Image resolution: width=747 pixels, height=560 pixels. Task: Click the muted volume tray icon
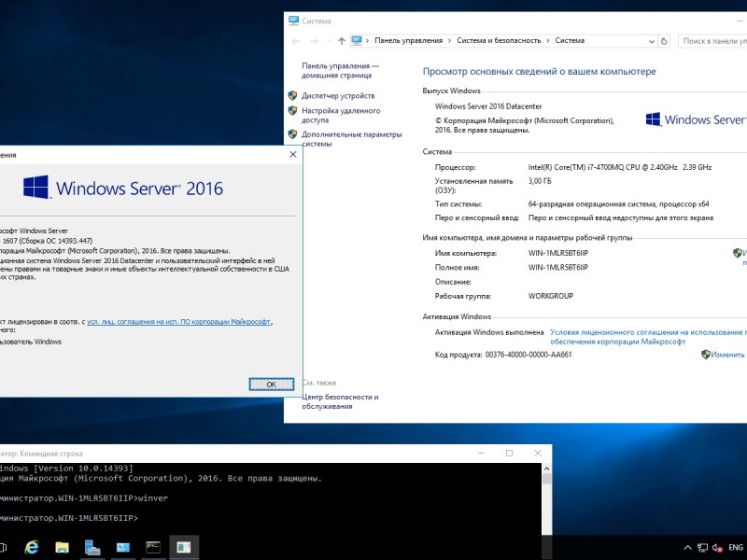tap(717, 548)
